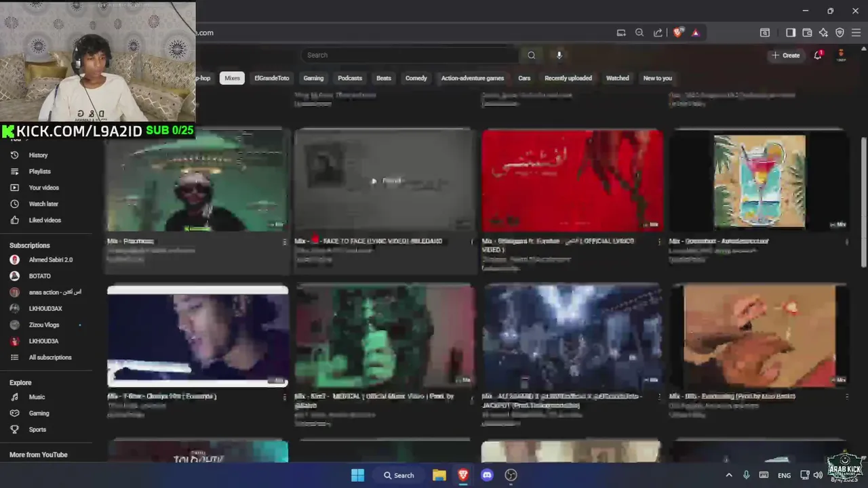Show All subscriptions list
The image size is (868, 488).
pos(49,357)
